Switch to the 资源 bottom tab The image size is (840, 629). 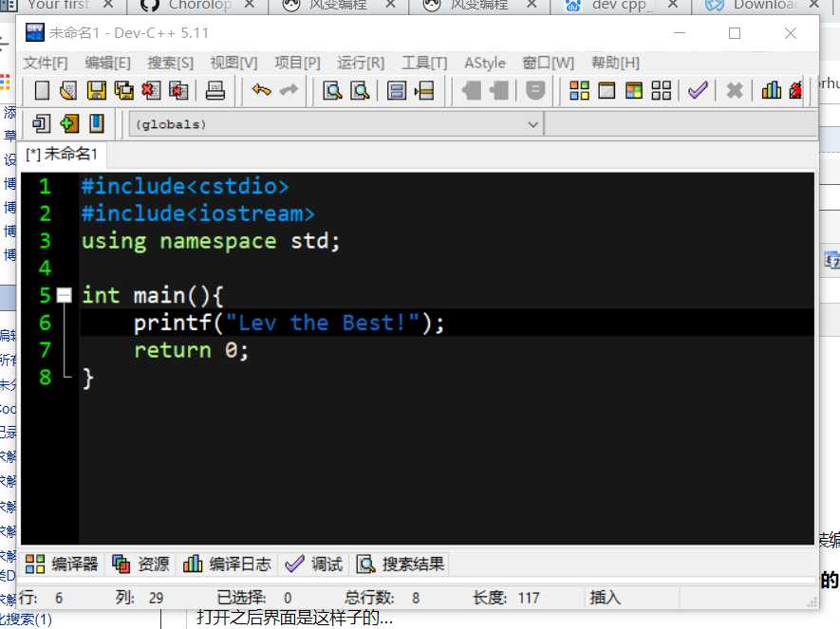140,564
